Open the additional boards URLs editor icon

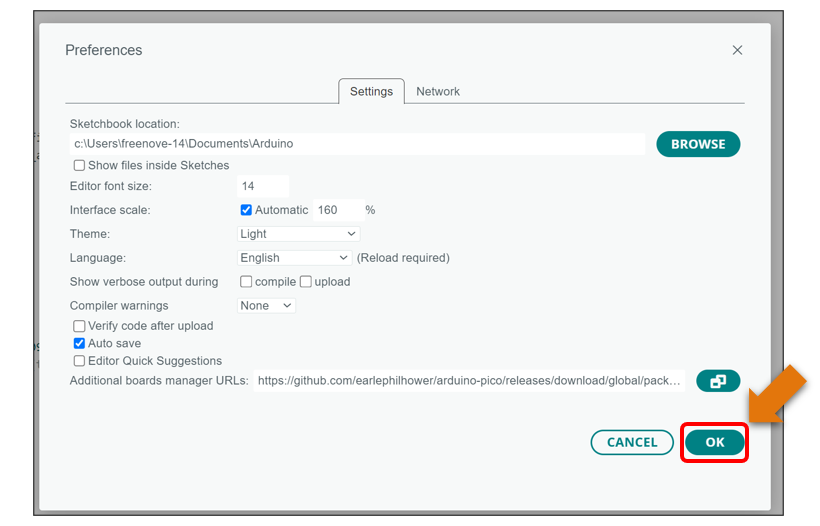pos(718,381)
